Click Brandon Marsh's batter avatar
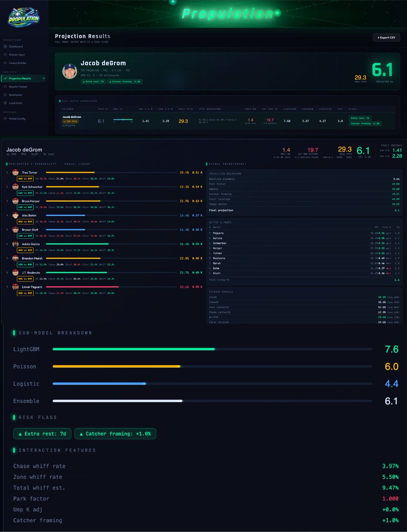The width and height of the screenshot is (407, 532). click(x=16, y=258)
